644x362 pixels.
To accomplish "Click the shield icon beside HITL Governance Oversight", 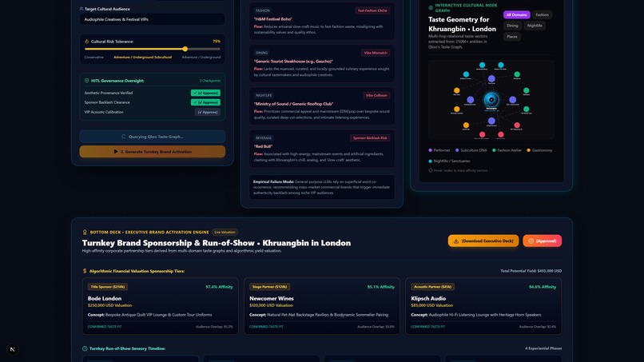I will pyautogui.click(x=86, y=81).
